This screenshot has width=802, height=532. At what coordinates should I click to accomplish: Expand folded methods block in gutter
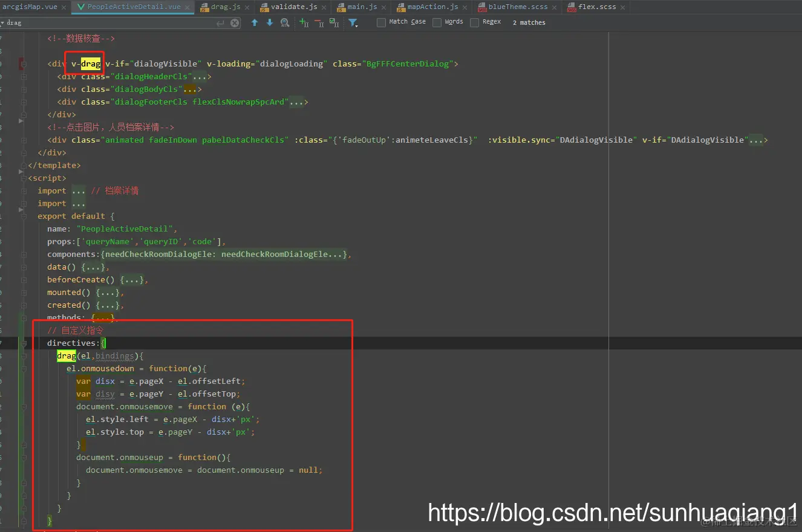24,318
